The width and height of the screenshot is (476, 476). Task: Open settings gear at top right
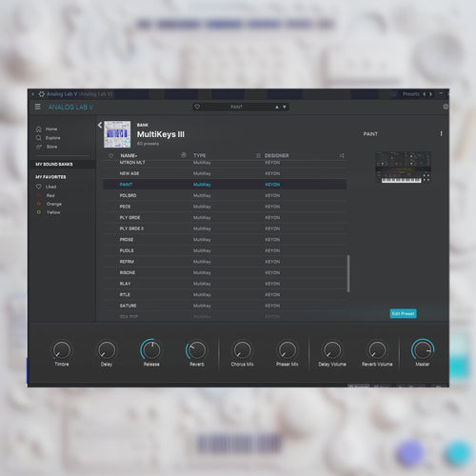click(446, 107)
